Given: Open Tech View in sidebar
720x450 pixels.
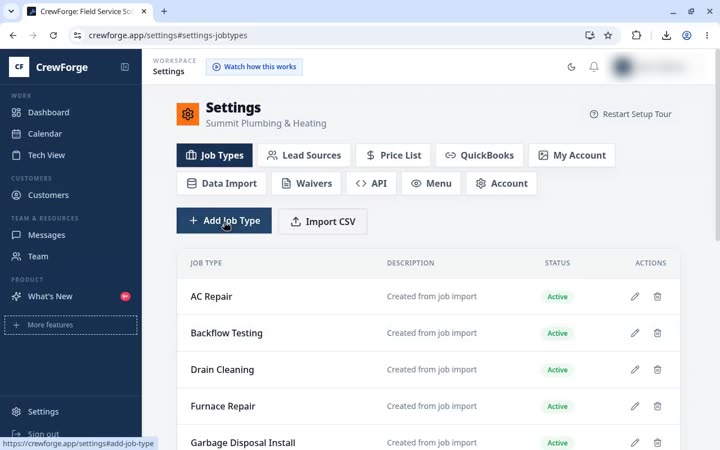Looking at the screenshot, I should (x=71, y=155).
